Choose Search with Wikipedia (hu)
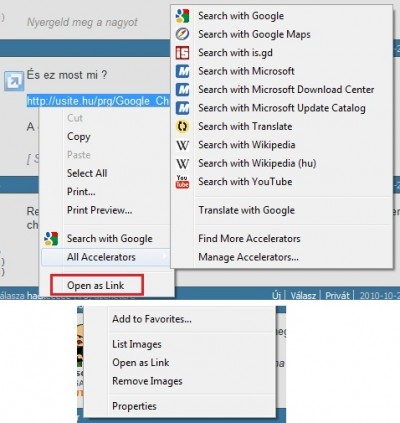The height and width of the screenshot is (423, 400). [257, 163]
